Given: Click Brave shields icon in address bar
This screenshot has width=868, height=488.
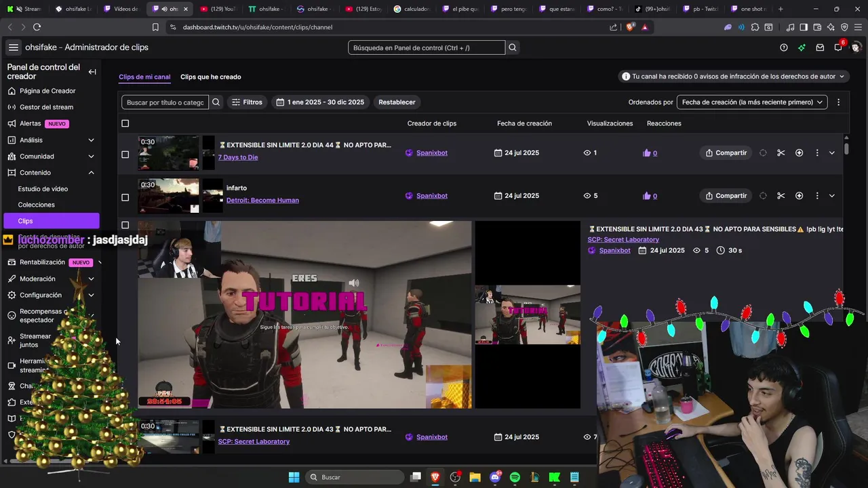Looking at the screenshot, I should (x=630, y=27).
